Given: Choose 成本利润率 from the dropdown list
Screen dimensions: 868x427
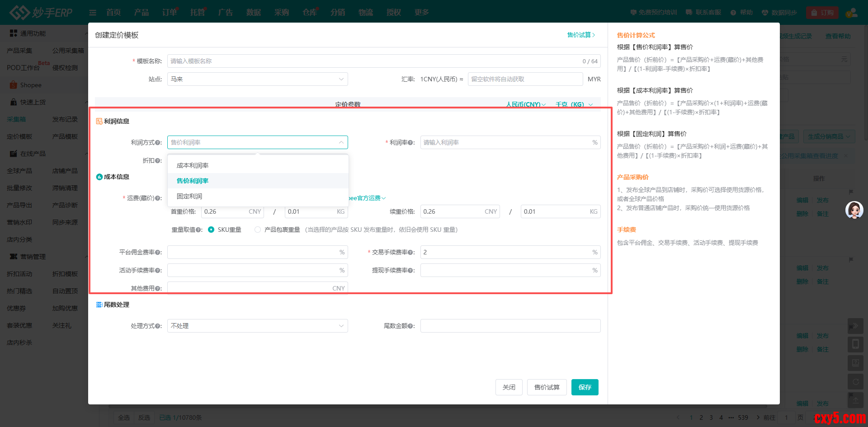Looking at the screenshot, I should click(193, 165).
